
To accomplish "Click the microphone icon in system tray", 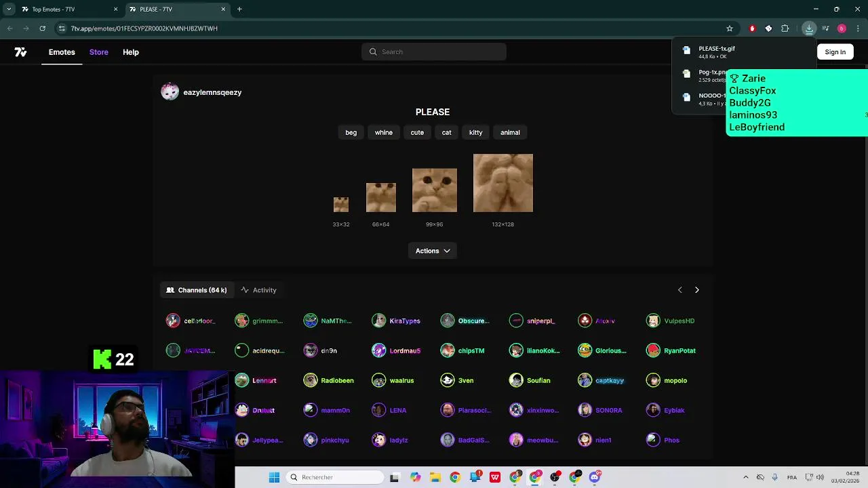I will 774,477.
